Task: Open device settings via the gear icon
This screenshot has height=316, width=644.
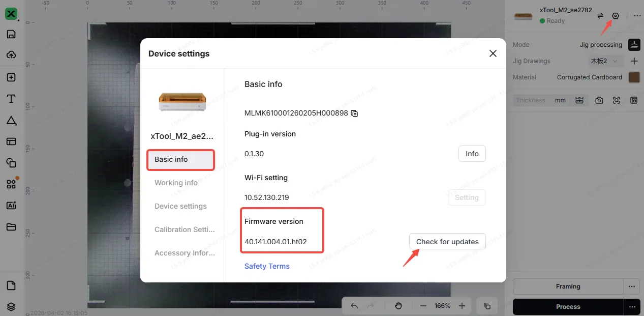Action: click(x=616, y=16)
